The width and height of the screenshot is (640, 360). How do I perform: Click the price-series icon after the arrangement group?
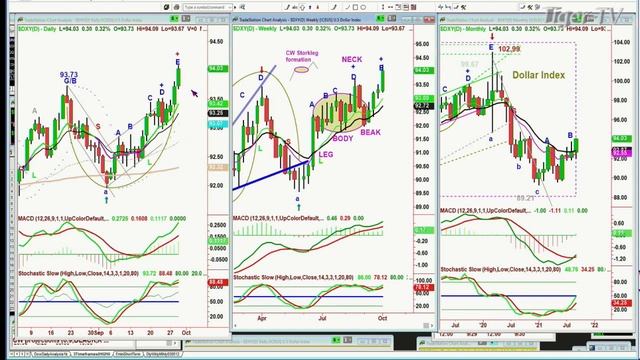(x=440, y=7)
